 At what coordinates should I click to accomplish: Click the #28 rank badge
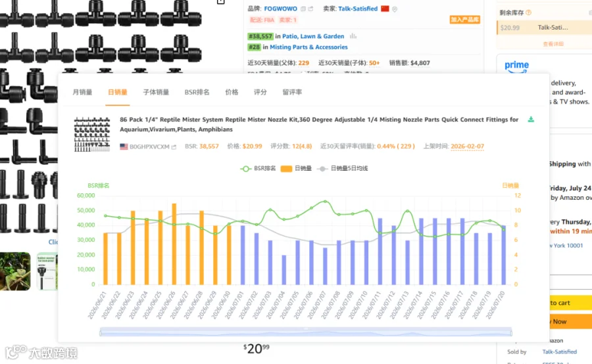(x=254, y=47)
